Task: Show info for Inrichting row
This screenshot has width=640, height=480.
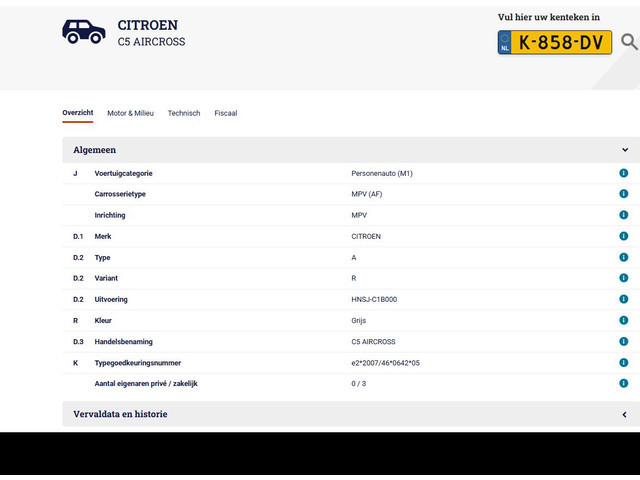Action: point(623,215)
